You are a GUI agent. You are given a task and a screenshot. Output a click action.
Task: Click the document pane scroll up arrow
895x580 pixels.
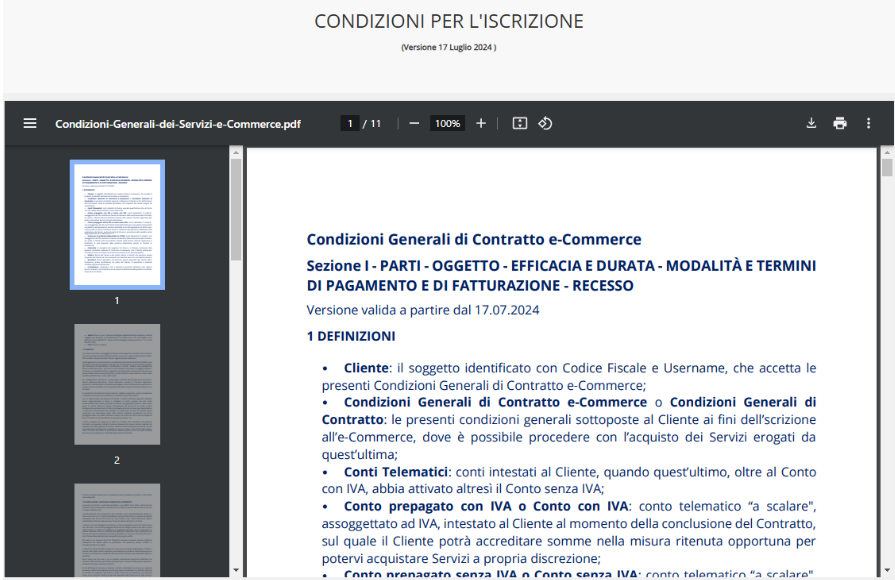click(x=886, y=153)
